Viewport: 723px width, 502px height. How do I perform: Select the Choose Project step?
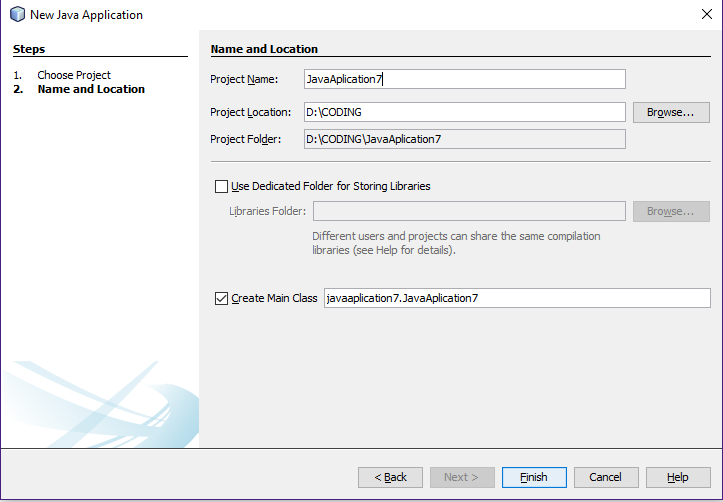74,75
